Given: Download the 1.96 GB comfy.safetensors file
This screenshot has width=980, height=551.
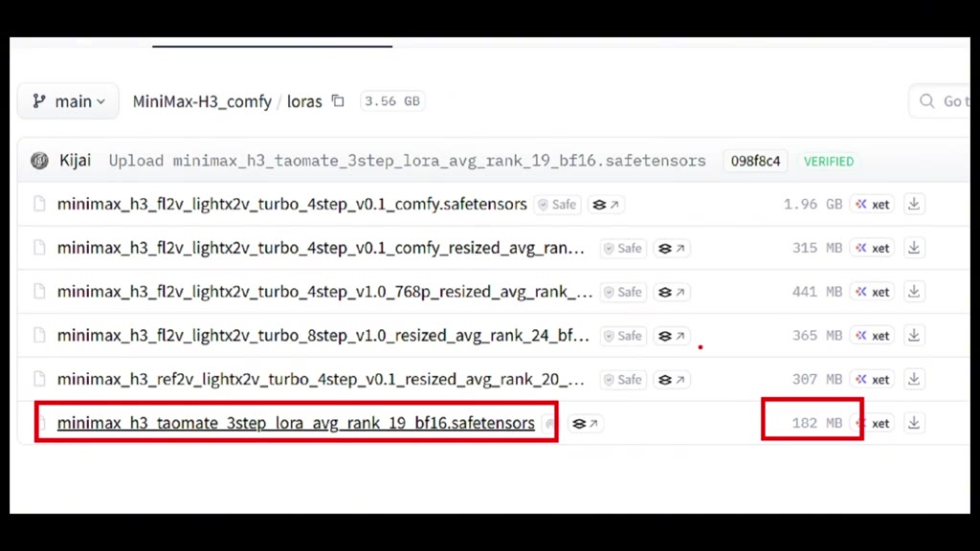Looking at the screenshot, I should click(x=914, y=205).
